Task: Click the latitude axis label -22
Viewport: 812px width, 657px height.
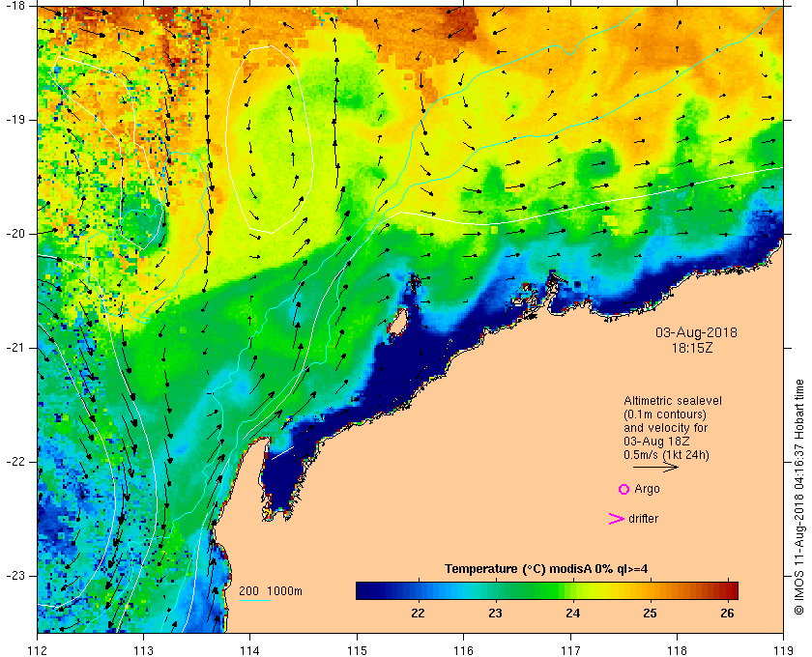Action: click(15, 461)
